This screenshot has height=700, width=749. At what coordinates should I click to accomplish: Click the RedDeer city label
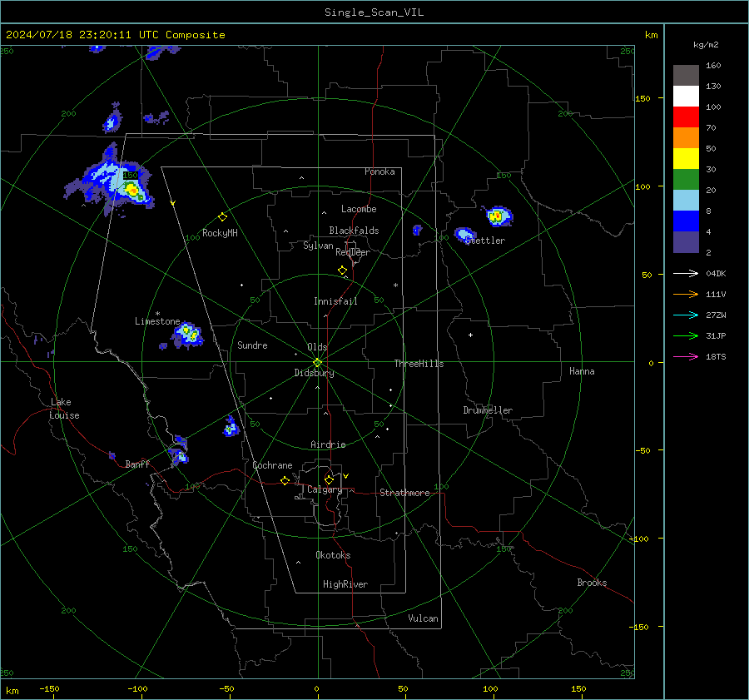(353, 252)
